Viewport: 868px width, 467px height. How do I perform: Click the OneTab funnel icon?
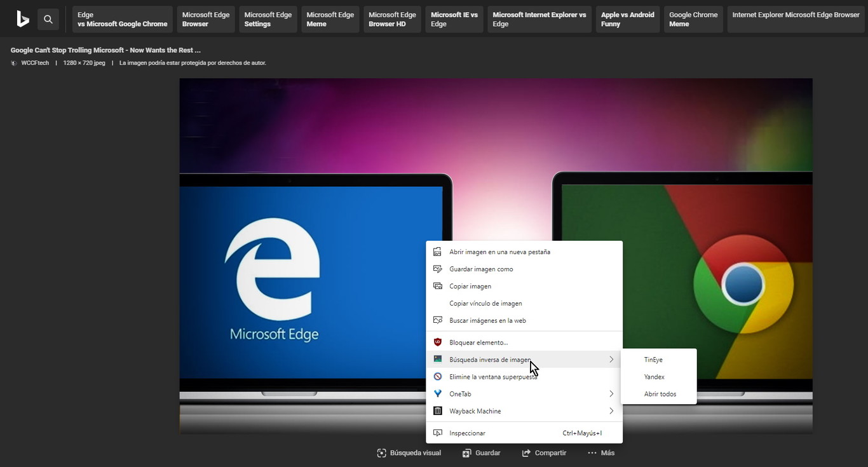437,393
